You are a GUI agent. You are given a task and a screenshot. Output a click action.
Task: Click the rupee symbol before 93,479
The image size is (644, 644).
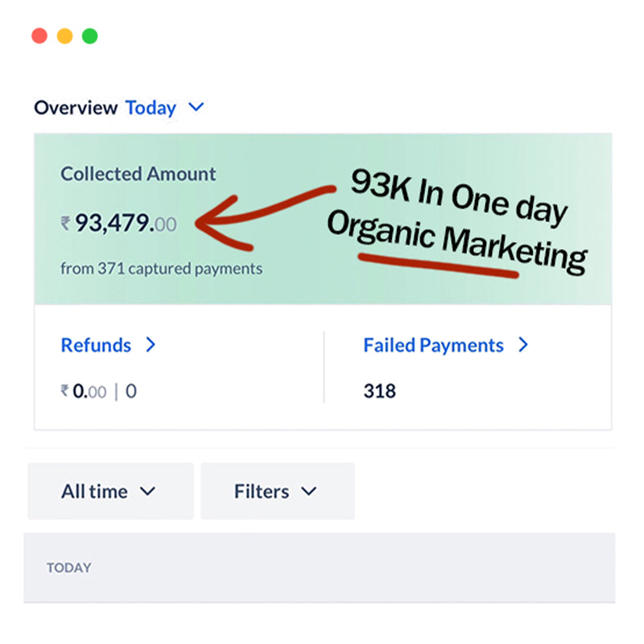tap(65, 225)
